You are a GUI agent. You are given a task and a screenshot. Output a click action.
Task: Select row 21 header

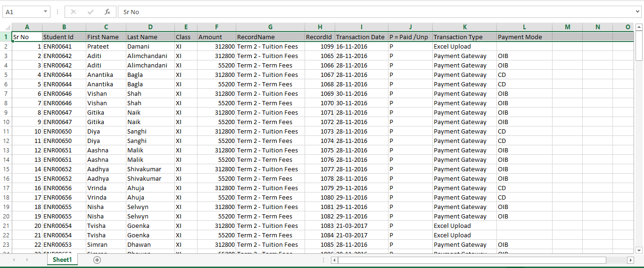(6, 226)
